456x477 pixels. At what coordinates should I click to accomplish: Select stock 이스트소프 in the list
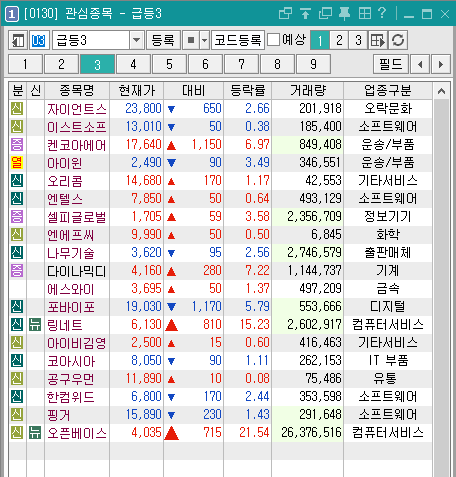pyautogui.click(x=77, y=127)
